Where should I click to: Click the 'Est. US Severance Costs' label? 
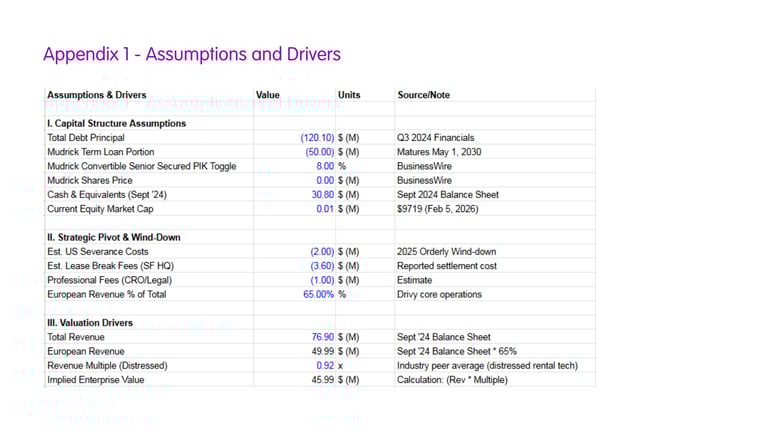click(97, 251)
